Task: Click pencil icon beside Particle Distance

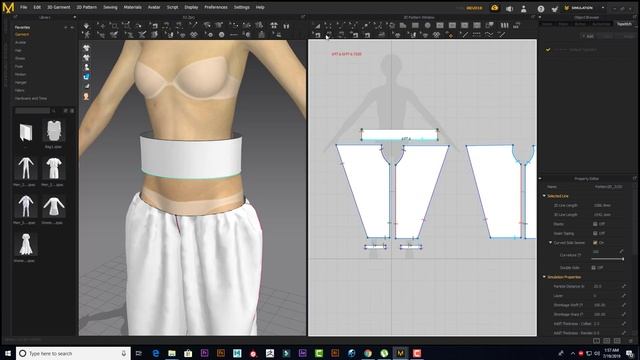Action: [x=624, y=286]
